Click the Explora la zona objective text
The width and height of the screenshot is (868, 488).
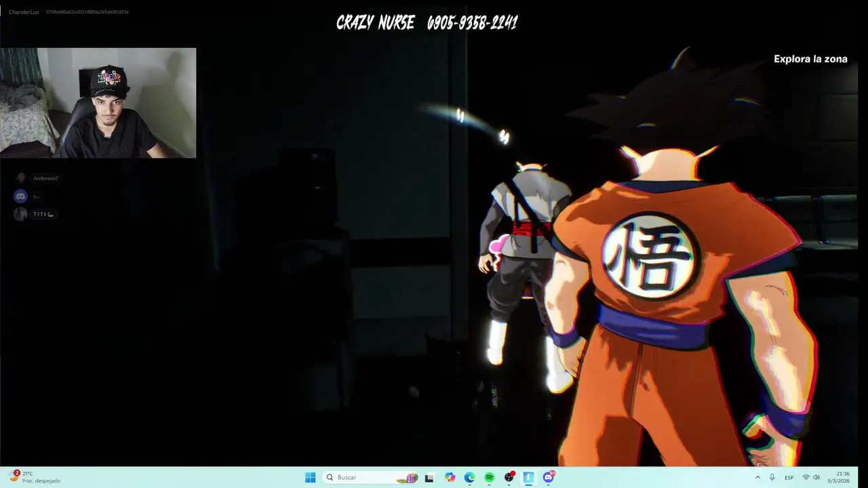pyautogui.click(x=810, y=59)
